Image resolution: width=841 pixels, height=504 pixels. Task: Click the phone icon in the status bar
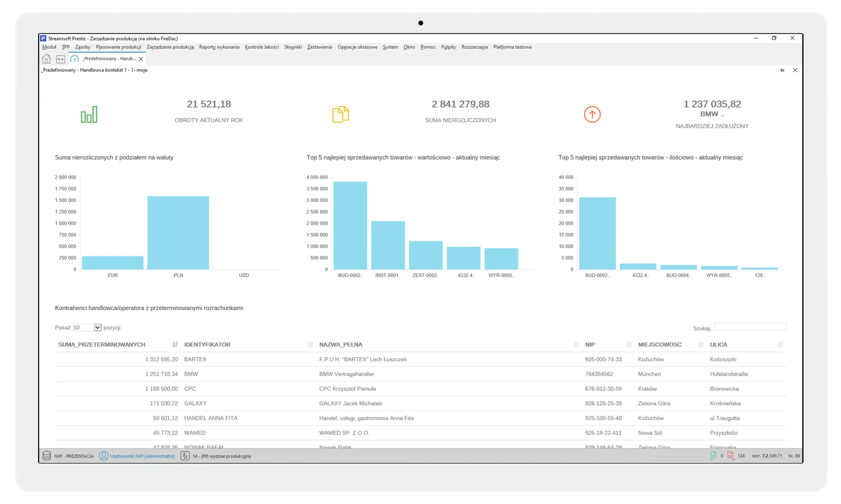(x=185, y=456)
